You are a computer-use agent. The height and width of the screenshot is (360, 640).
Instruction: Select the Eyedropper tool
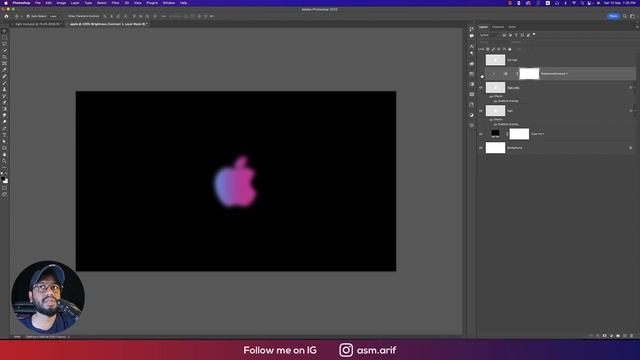point(4,69)
